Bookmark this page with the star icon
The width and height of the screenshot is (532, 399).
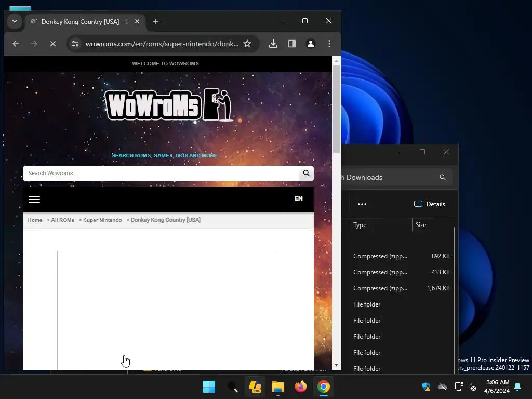click(247, 44)
